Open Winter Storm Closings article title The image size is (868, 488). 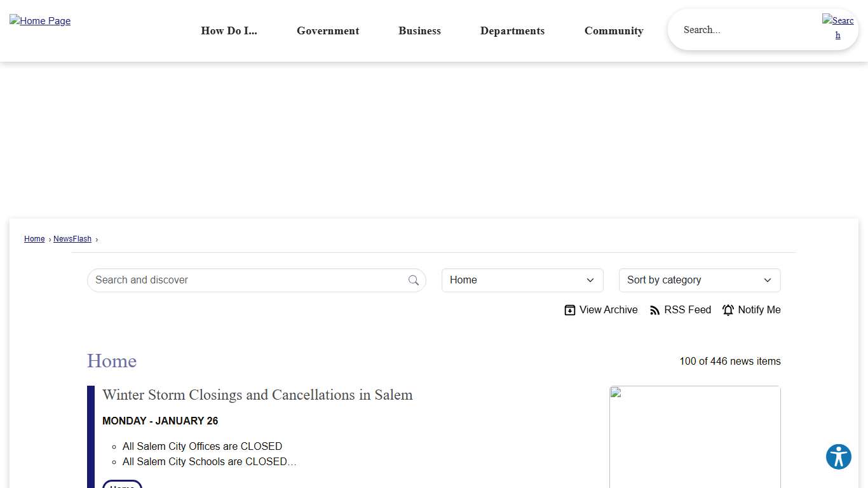[257, 395]
